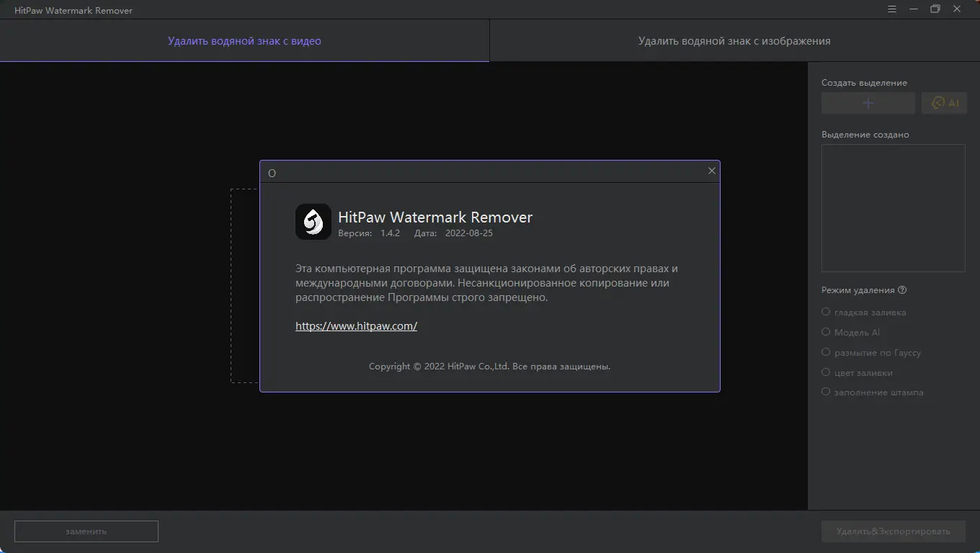Click the HitPaw Watermark Remover title bar text
This screenshot has height=553, width=980.
click(x=73, y=11)
